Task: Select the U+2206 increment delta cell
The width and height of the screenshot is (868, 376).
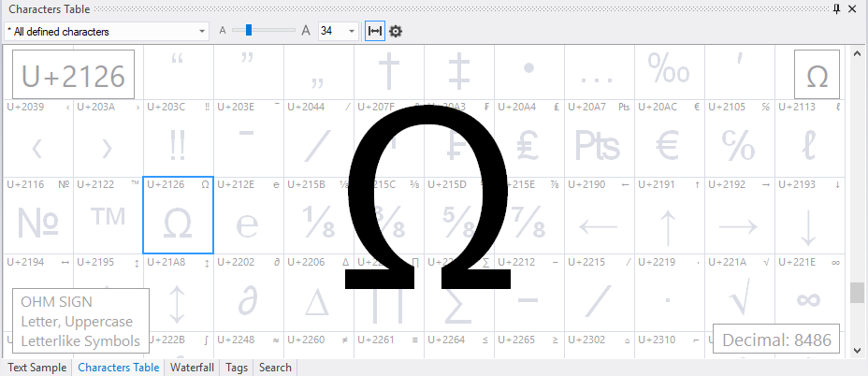Action: click(319, 293)
